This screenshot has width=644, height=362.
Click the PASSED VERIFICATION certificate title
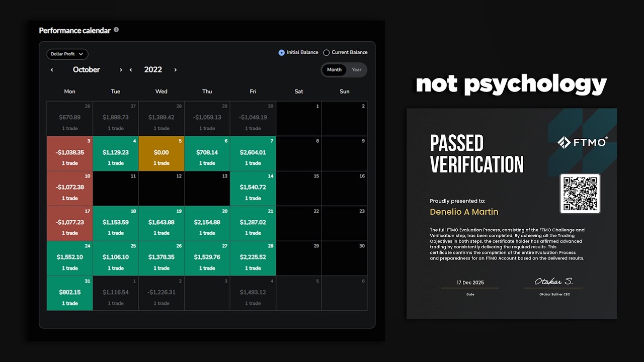[x=476, y=154]
